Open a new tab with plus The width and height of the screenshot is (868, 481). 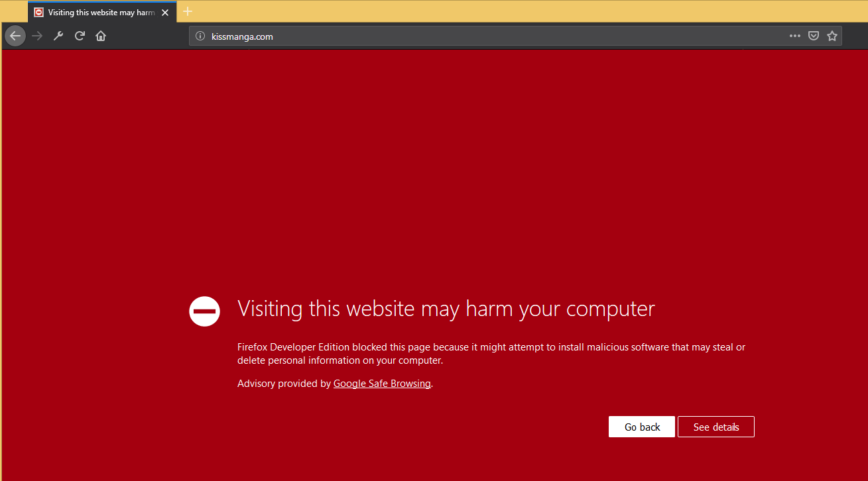(188, 11)
